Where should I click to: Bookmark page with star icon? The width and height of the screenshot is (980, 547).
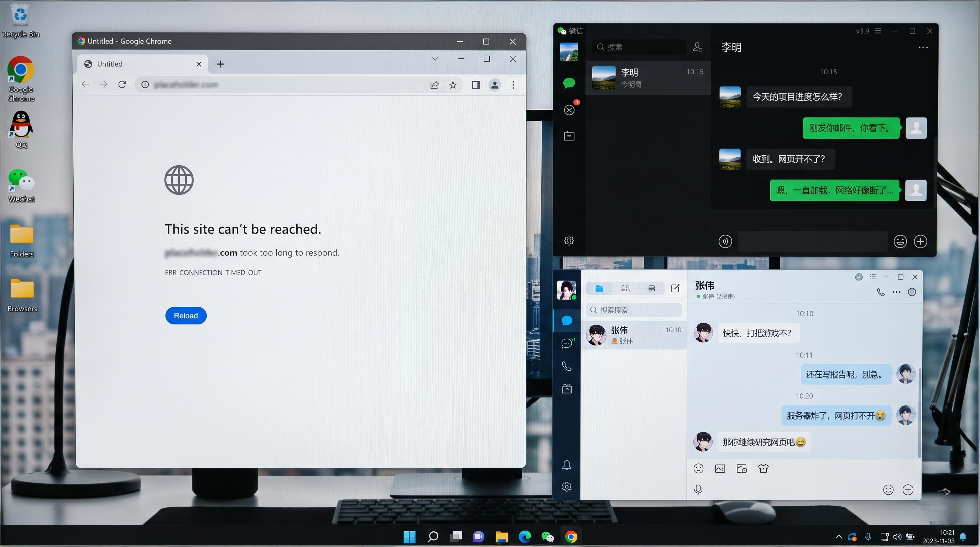453,85
